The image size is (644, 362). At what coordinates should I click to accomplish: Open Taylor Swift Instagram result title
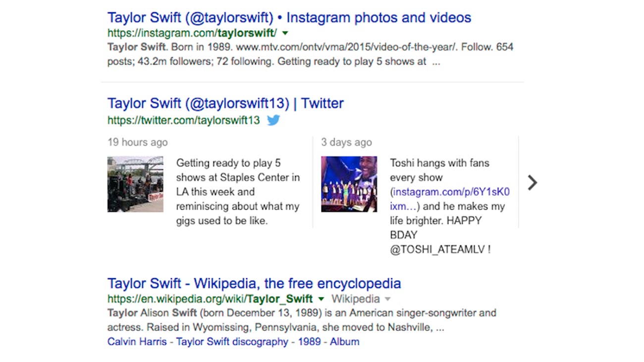click(289, 18)
